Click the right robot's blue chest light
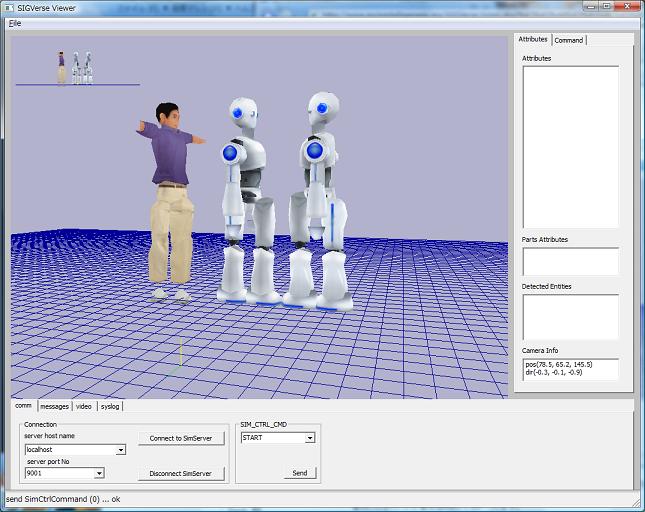The height and width of the screenshot is (512, 645). (x=315, y=151)
